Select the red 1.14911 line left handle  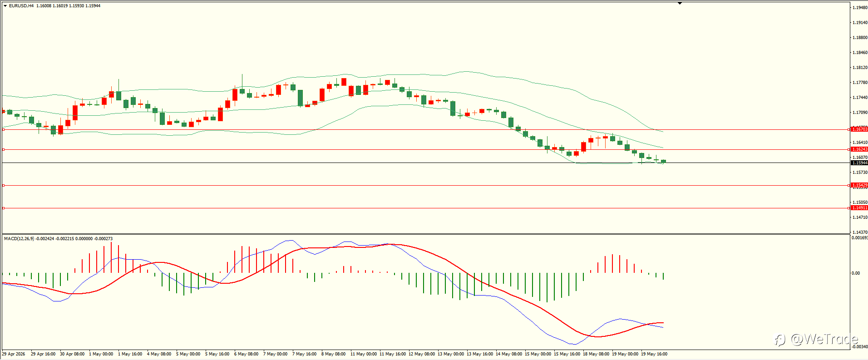[3, 208]
